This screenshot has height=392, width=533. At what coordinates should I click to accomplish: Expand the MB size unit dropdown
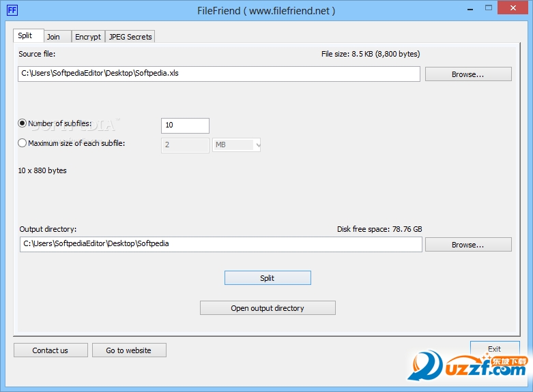click(236, 145)
